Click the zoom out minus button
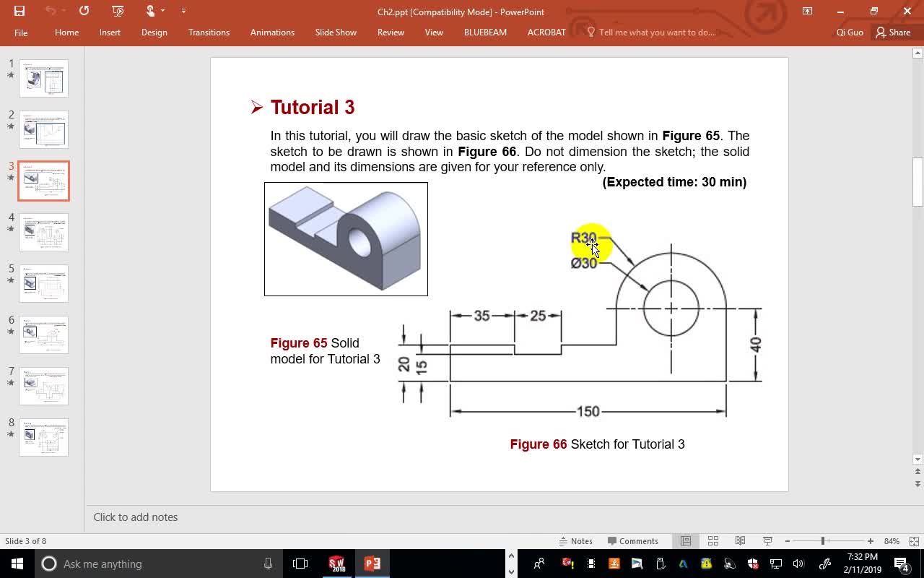924x578 pixels. [787, 541]
